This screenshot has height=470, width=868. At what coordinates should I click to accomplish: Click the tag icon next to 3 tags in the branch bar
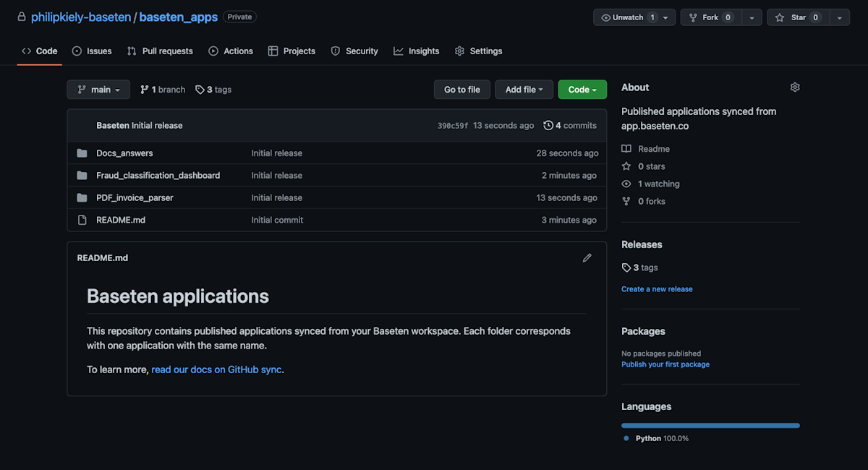pos(200,90)
